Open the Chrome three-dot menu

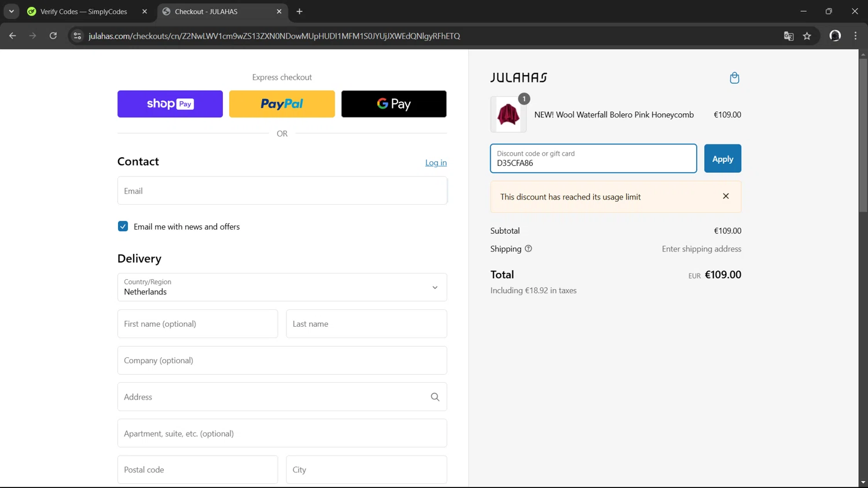tap(855, 36)
